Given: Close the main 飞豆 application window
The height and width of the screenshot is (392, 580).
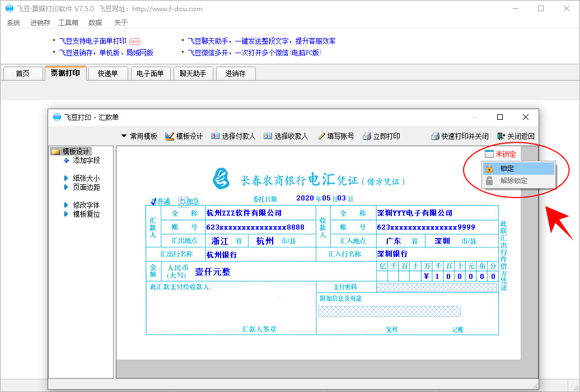Looking at the screenshot, I should (567, 8).
